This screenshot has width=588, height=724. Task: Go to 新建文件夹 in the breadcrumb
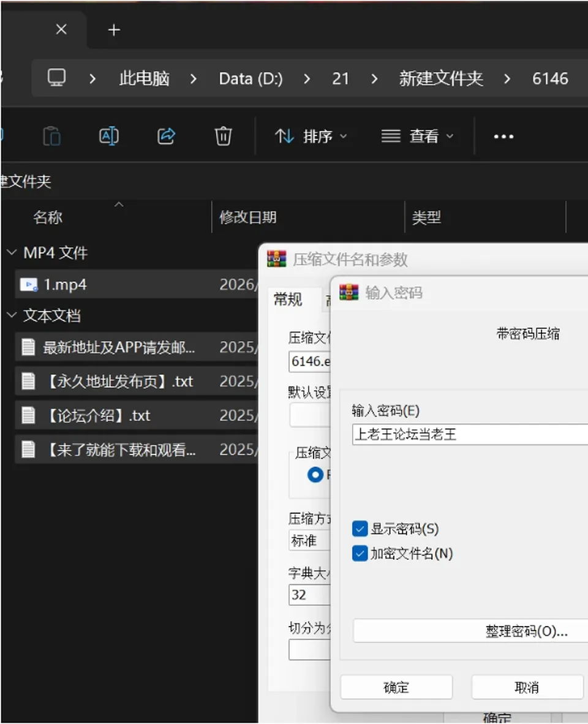[x=441, y=78]
